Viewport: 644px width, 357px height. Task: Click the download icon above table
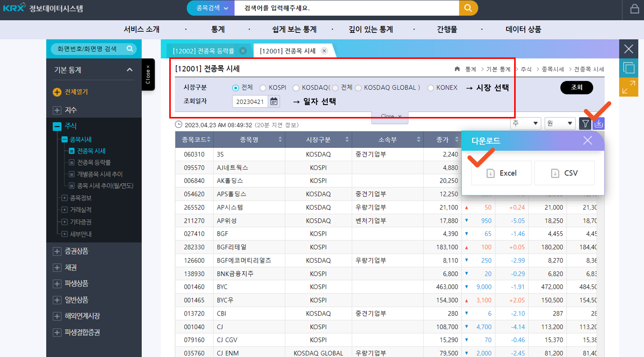[x=598, y=124]
